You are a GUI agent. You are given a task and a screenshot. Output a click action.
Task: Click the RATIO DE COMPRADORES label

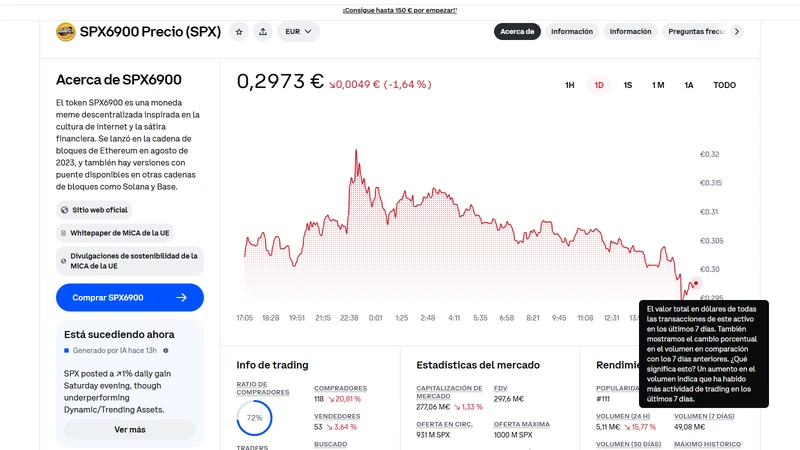point(262,388)
